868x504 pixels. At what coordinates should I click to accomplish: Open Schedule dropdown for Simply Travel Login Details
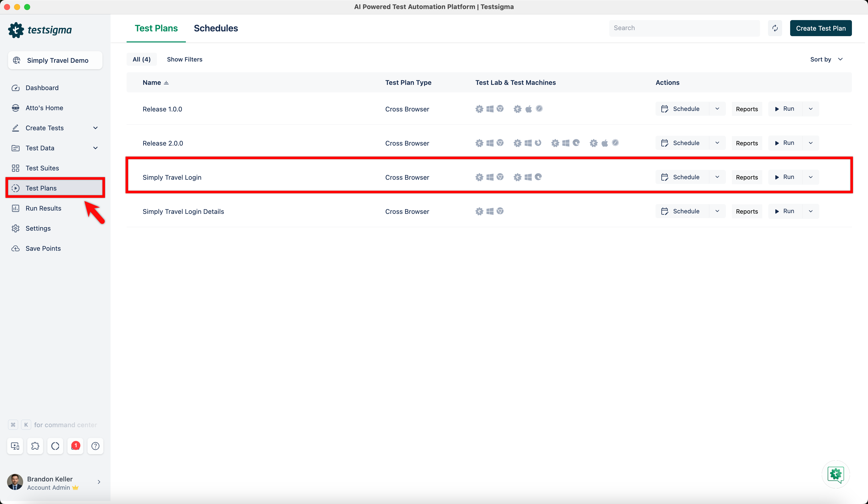pyautogui.click(x=717, y=211)
